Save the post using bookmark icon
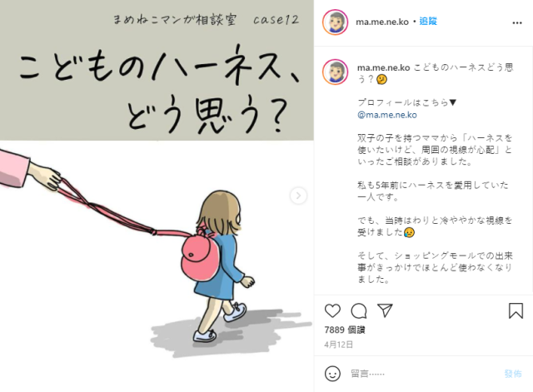 tap(516, 310)
